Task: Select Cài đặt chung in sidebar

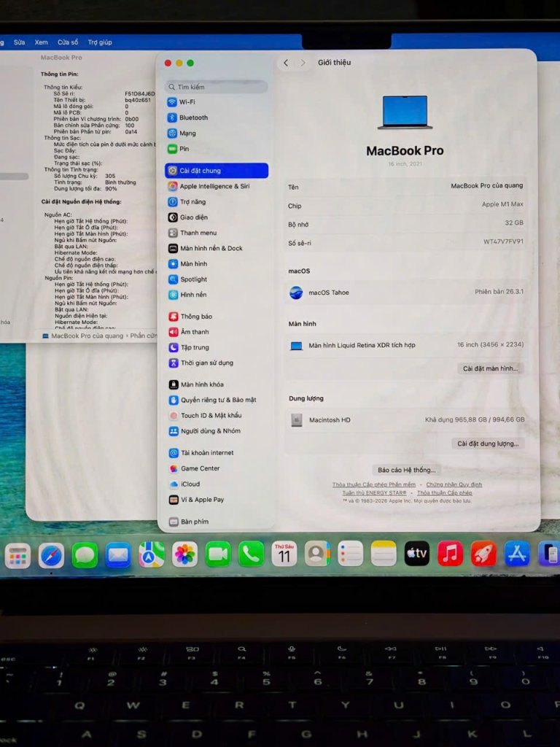Action: [x=217, y=171]
